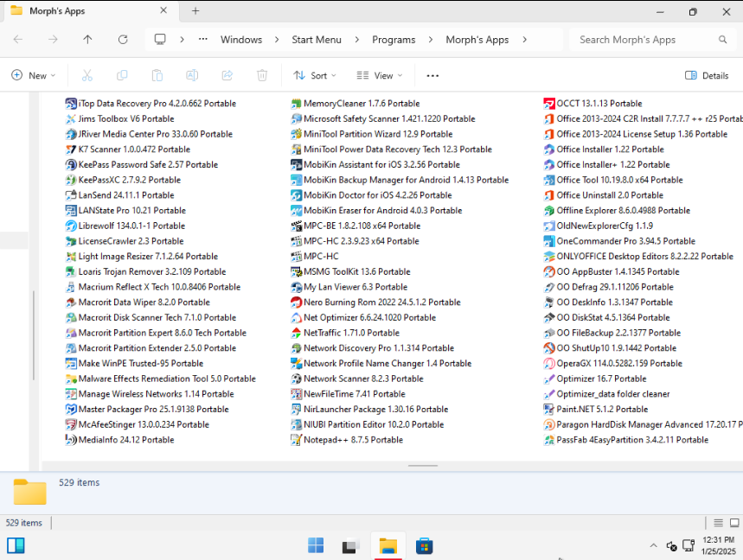The height and width of the screenshot is (560, 743).
Task: Switch to large thumbnails view in status bar
Action: (734, 523)
